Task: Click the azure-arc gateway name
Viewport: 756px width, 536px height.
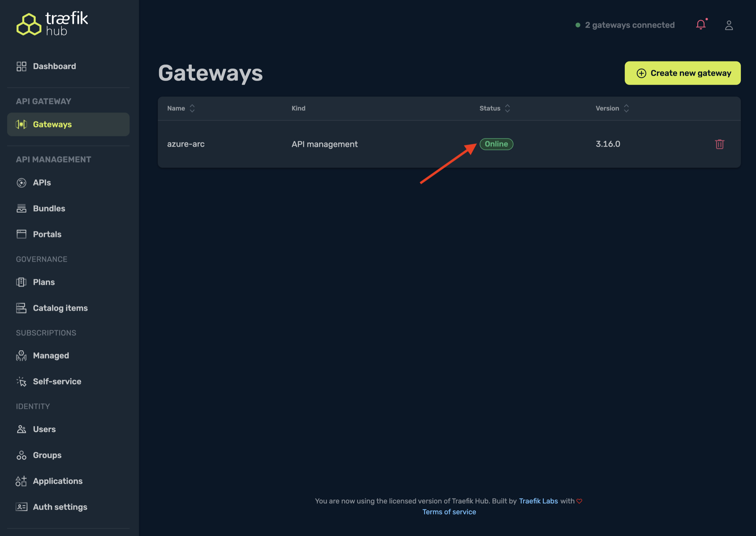Action: click(x=186, y=144)
